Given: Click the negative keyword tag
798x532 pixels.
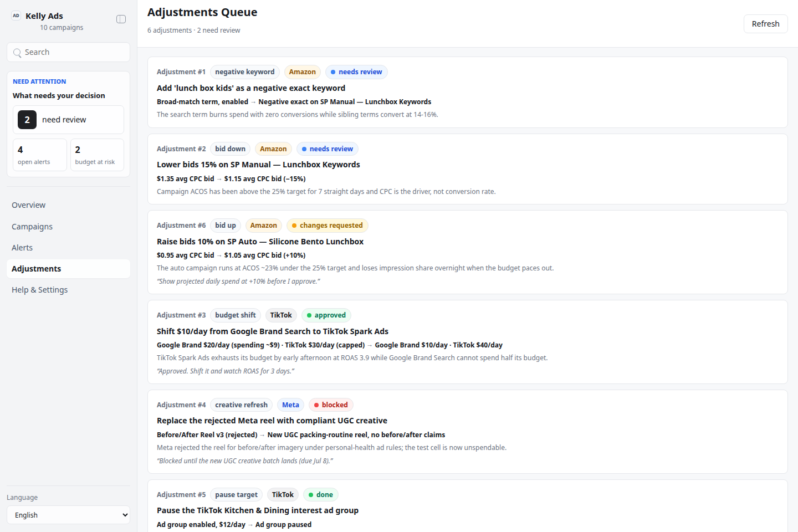Looking at the screenshot, I should pos(245,72).
